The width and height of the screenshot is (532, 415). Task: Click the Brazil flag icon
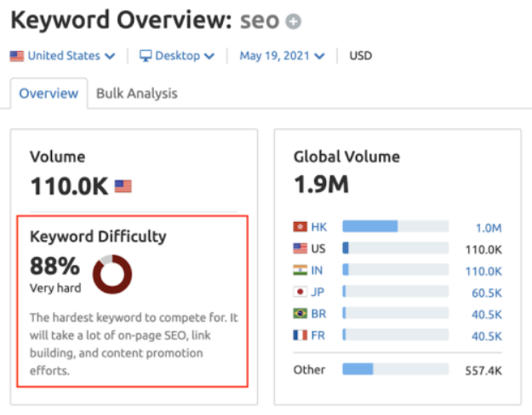[300, 313]
